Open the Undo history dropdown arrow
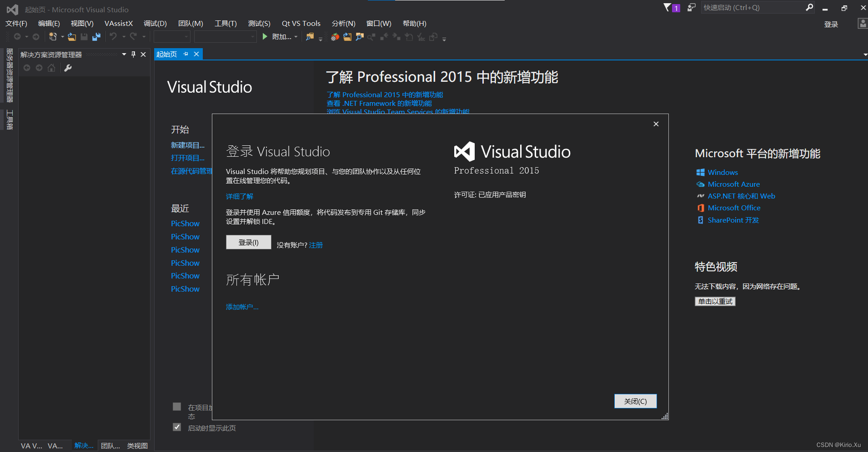 click(124, 37)
